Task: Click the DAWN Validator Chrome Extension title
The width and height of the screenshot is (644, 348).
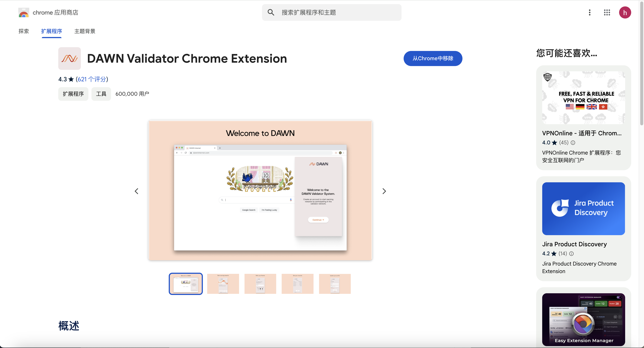Action: 187,59
